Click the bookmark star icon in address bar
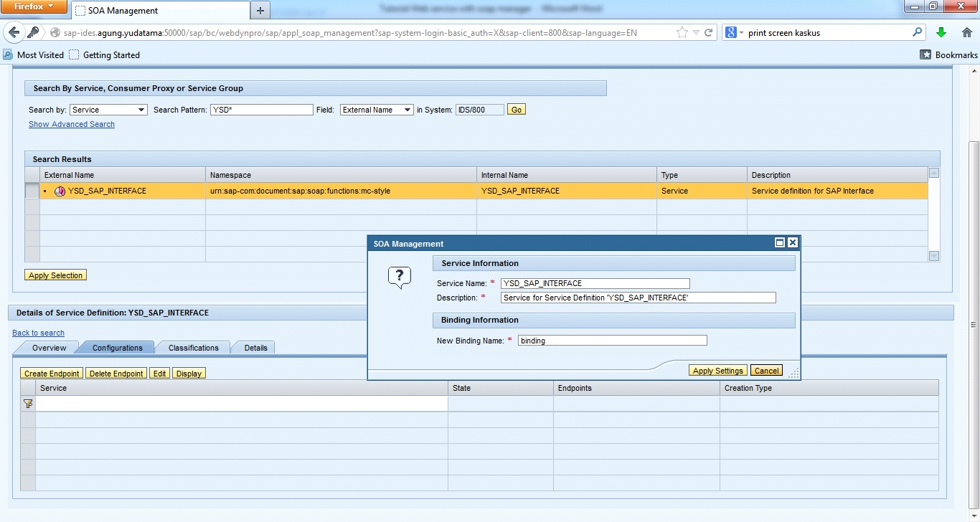The image size is (980, 522). pyautogui.click(x=682, y=33)
